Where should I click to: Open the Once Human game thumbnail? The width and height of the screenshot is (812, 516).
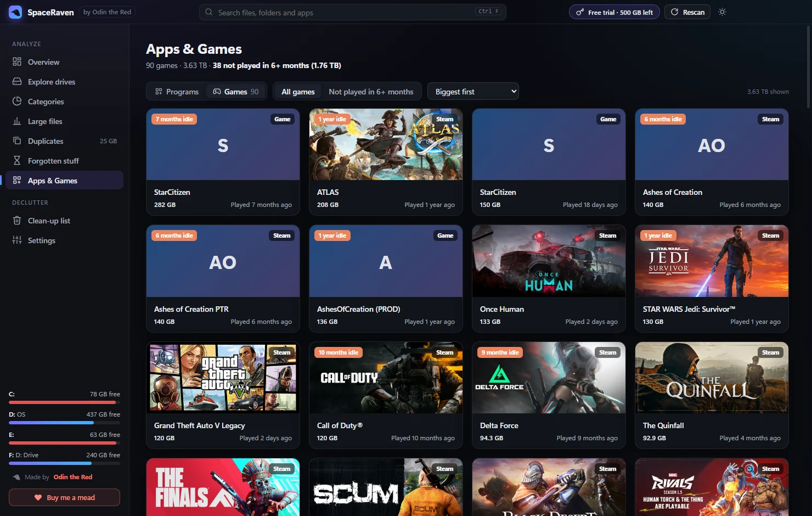coord(549,261)
